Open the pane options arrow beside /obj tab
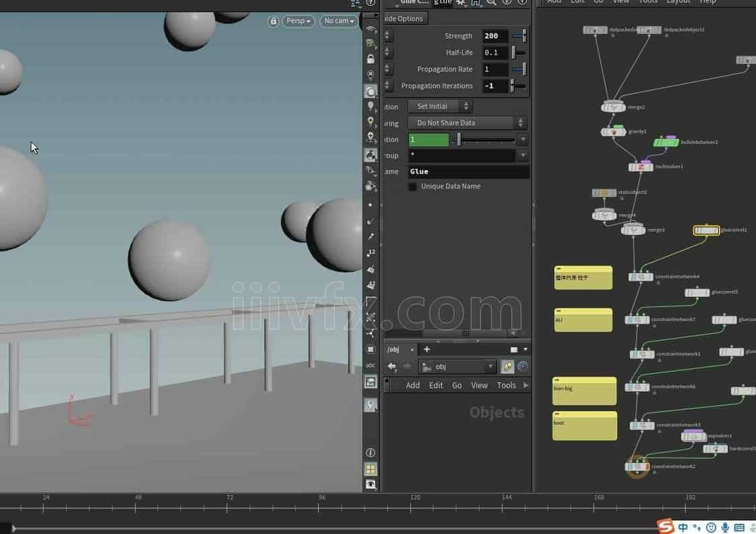 [x=526, y=349]
